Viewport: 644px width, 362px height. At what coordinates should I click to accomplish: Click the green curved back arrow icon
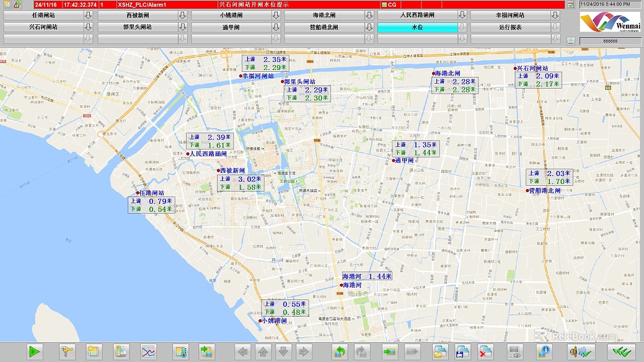pos(340,351)
